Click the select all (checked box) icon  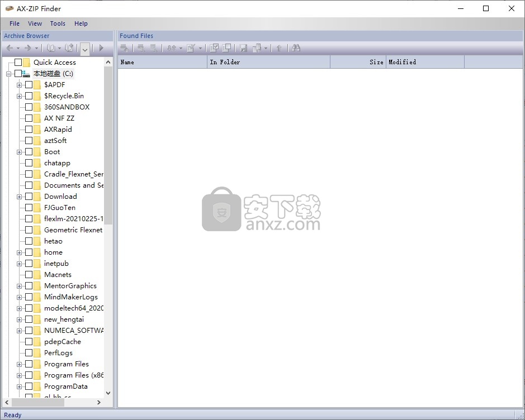coord(214,48)
